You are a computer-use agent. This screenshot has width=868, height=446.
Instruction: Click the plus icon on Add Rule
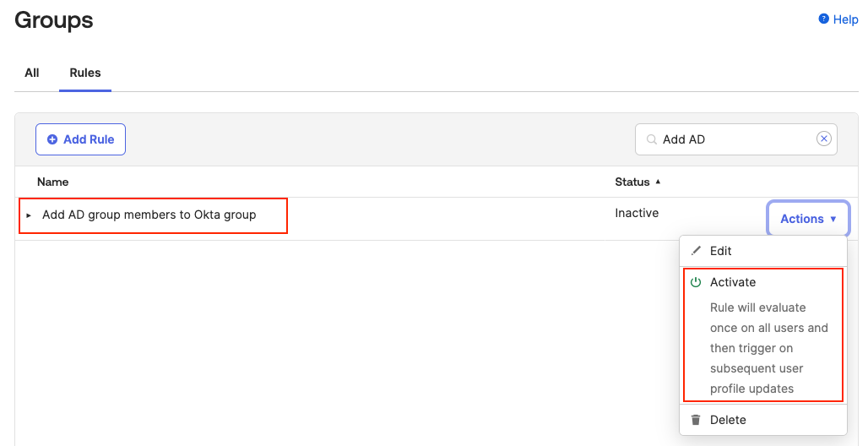coord(52,139)
